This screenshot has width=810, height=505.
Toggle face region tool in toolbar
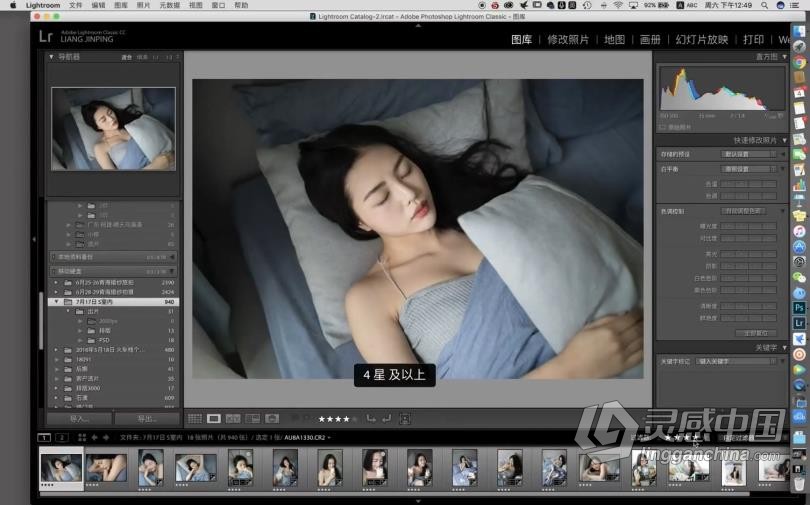405,419
